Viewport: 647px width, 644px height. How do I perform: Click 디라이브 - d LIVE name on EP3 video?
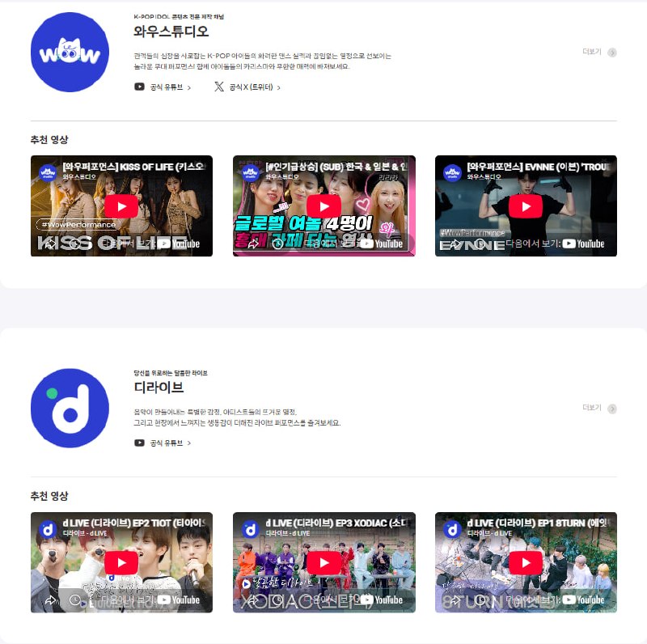click(x=288, y=533)
